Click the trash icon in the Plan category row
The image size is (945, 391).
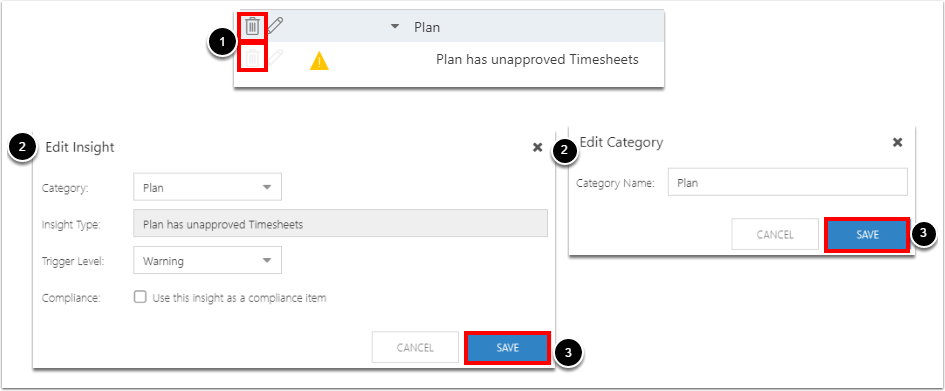[x=253, y=27]
